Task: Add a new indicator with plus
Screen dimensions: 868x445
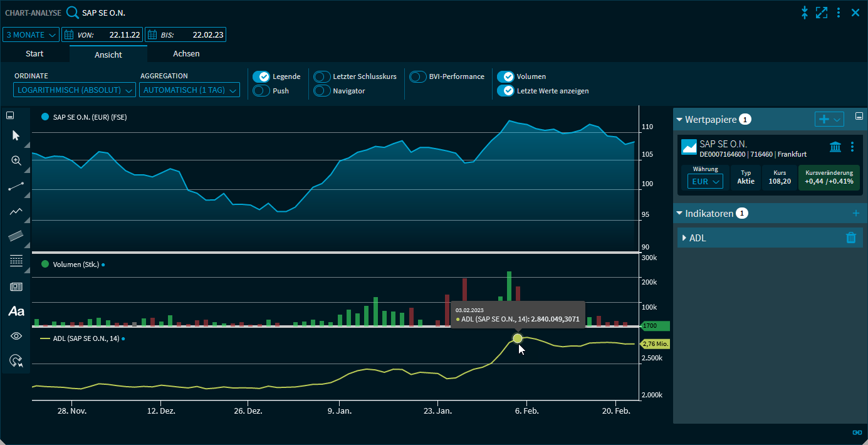Action: click(856, 214)
